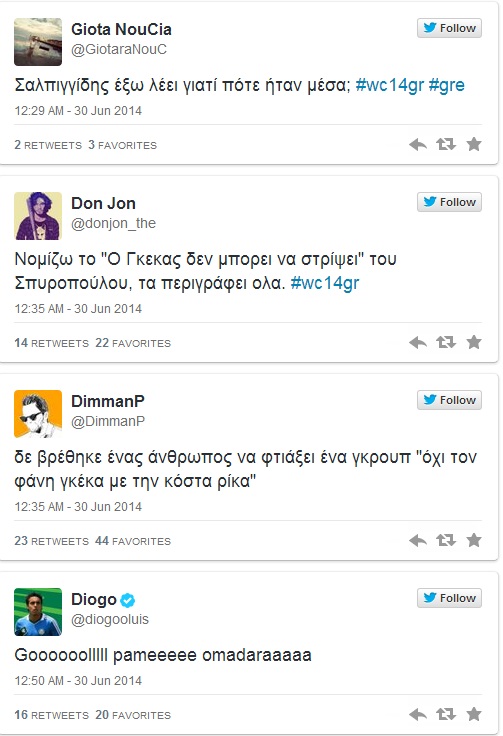Open the #gre hashtag
The image size is (503, 736).
447,85
